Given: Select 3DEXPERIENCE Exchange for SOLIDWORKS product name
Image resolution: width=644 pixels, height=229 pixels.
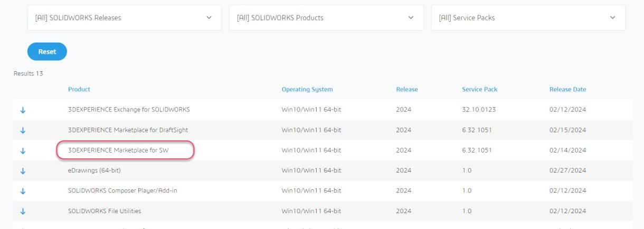Looking at the screenshot, I should [x=129, y=110].
